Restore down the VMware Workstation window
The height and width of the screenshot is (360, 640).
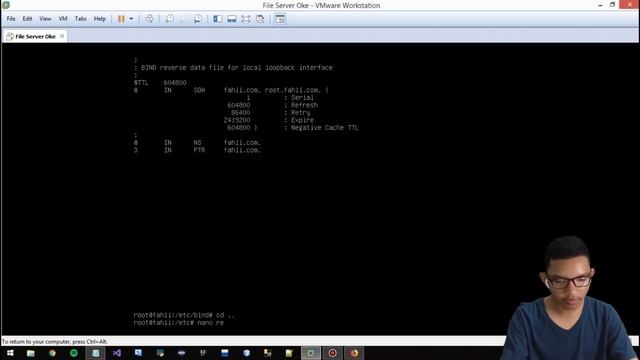(x=613, y=5)
